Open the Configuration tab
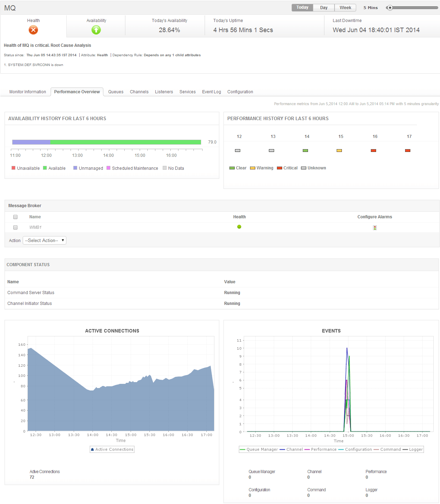The image size is (440, 504). click(240, 92)
